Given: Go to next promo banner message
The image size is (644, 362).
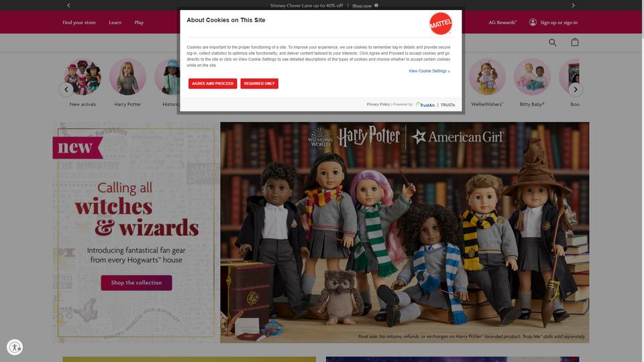Looking at the screenshot, I should 573,5.
